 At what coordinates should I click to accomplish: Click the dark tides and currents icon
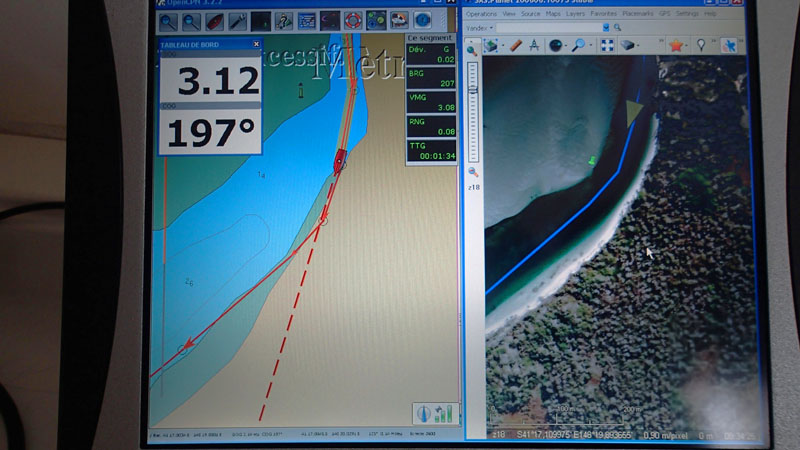(x=330, y=22)
